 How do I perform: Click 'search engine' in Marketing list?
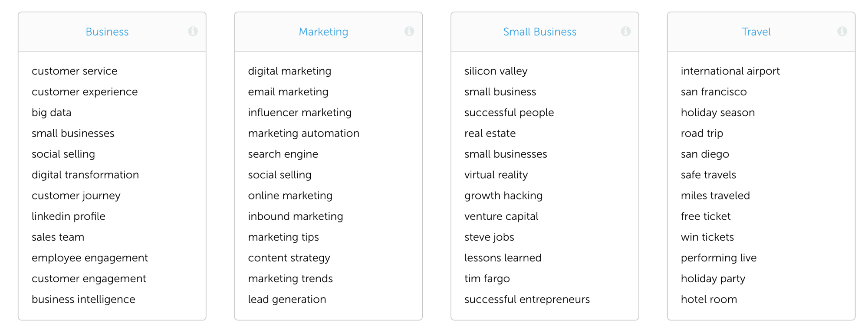point(283,154)
